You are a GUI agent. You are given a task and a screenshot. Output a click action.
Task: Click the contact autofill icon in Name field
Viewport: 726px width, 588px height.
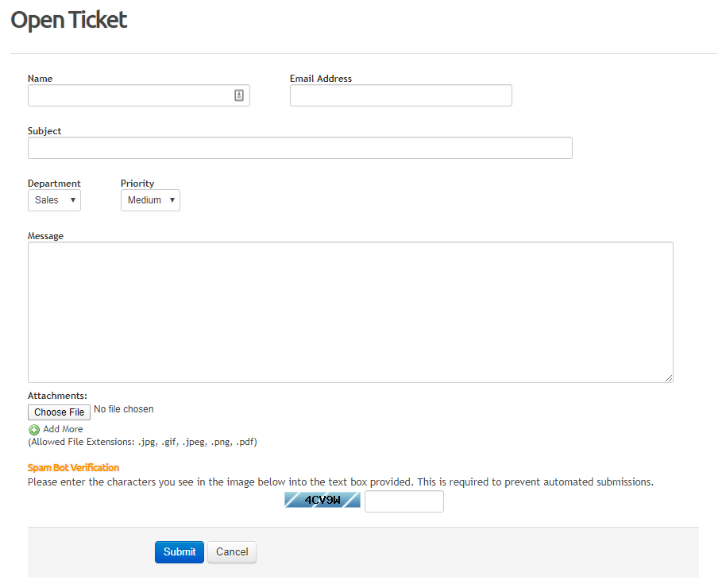239,95
